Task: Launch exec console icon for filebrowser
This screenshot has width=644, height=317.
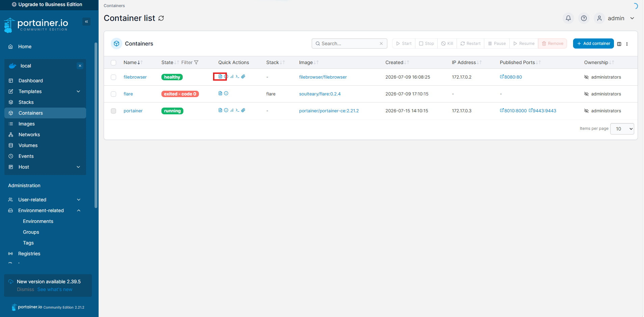Action: [x=237, y=77]
